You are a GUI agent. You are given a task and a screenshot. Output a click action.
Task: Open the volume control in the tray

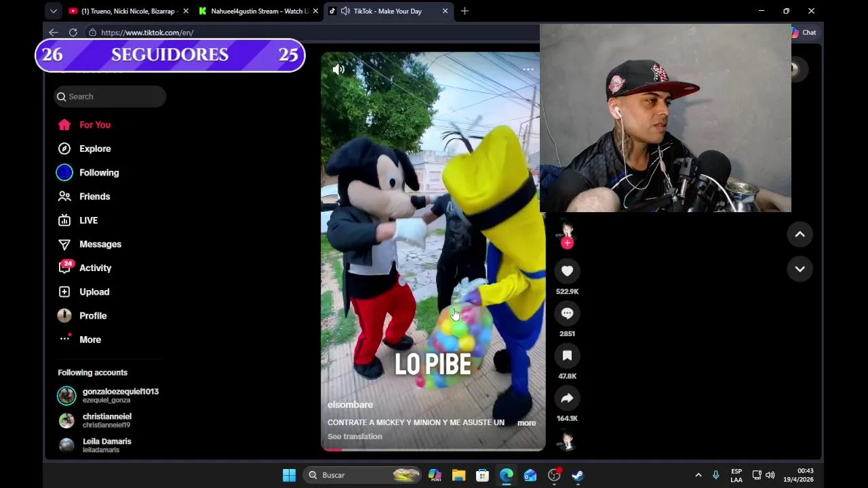point(770,475)
